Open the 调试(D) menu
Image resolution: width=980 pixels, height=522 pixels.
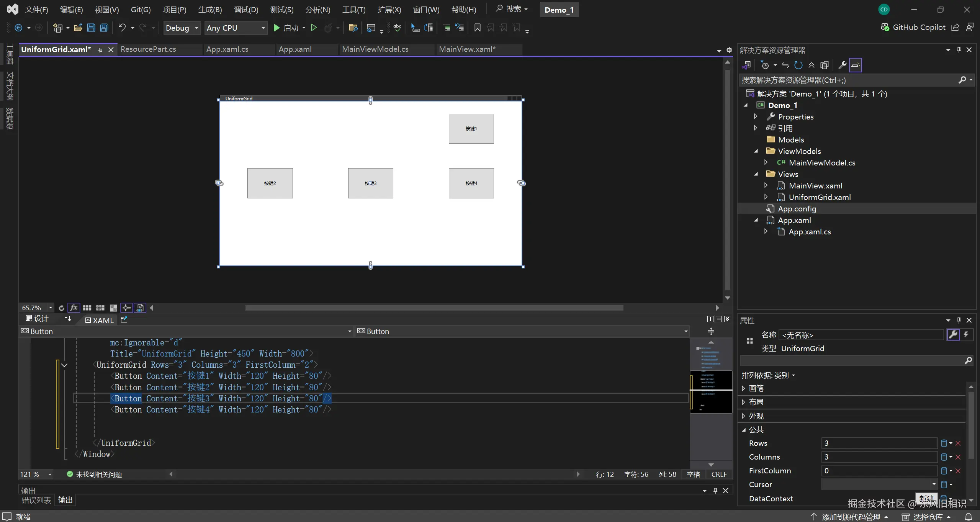pos(246,10)
